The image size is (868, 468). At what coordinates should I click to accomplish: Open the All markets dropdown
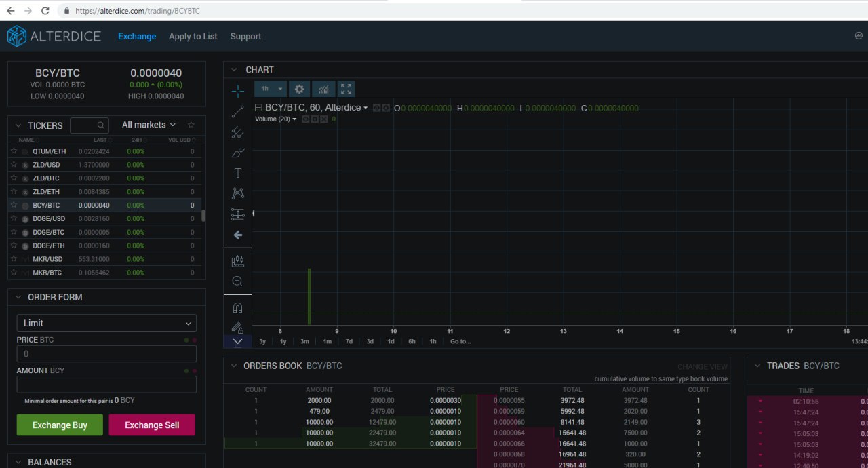pos(149,125)
